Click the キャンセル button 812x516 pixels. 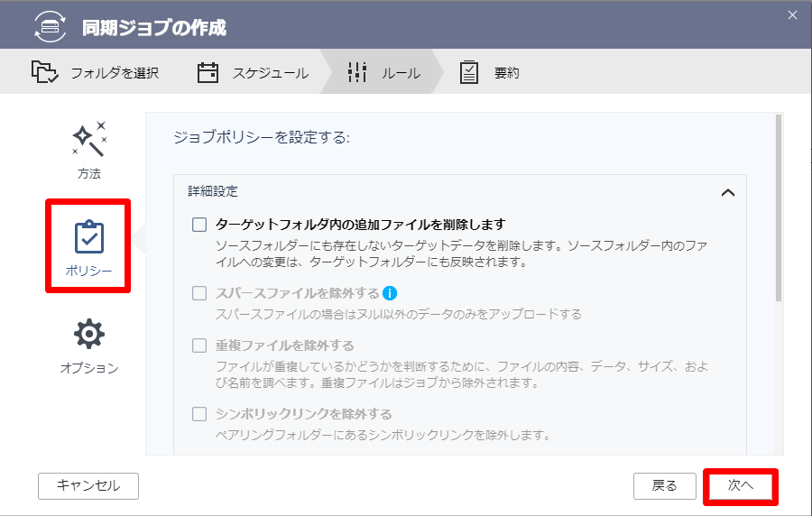pyautogui.click(x=88, y=485)
